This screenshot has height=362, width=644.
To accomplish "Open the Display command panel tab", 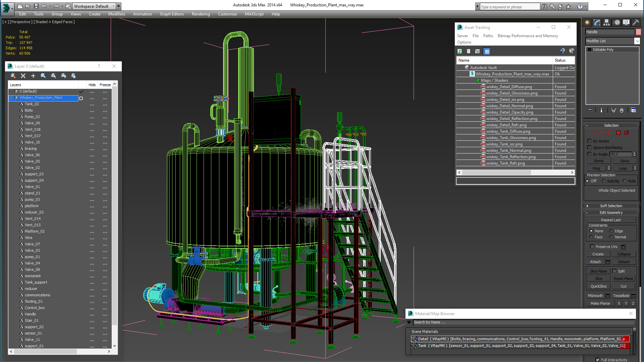I will pyautogui.click(x=626, y=22).
